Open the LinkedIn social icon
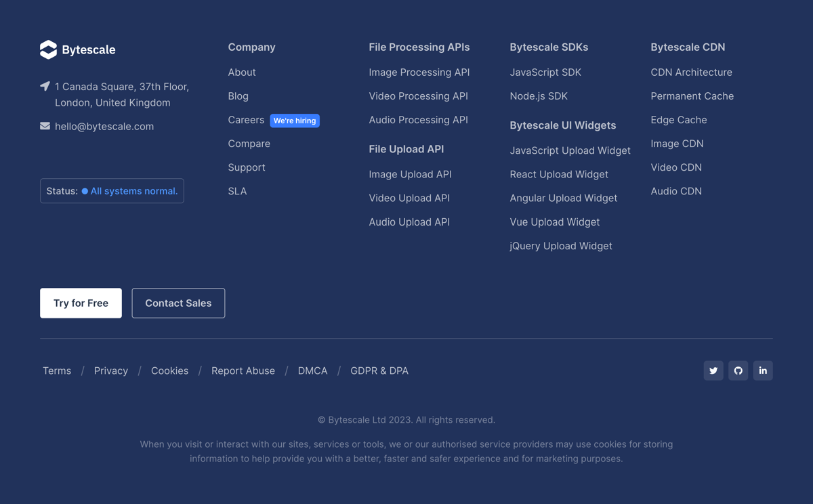 tap(763, 371)
